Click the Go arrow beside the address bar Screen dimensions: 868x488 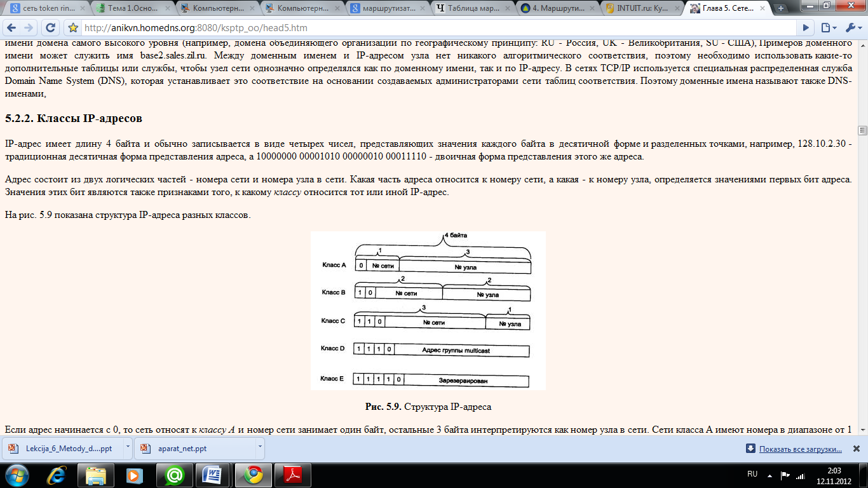(x=806, y=28)
